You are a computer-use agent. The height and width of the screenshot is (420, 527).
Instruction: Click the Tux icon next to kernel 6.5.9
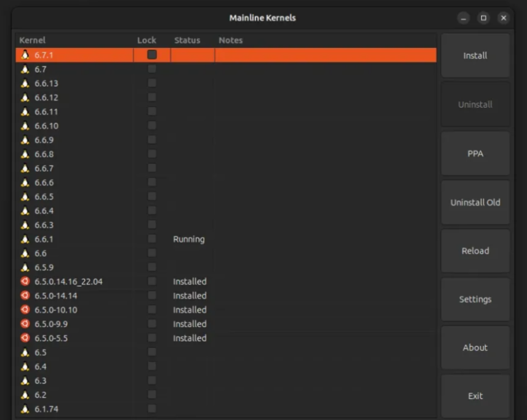click(x=25, y=267)
